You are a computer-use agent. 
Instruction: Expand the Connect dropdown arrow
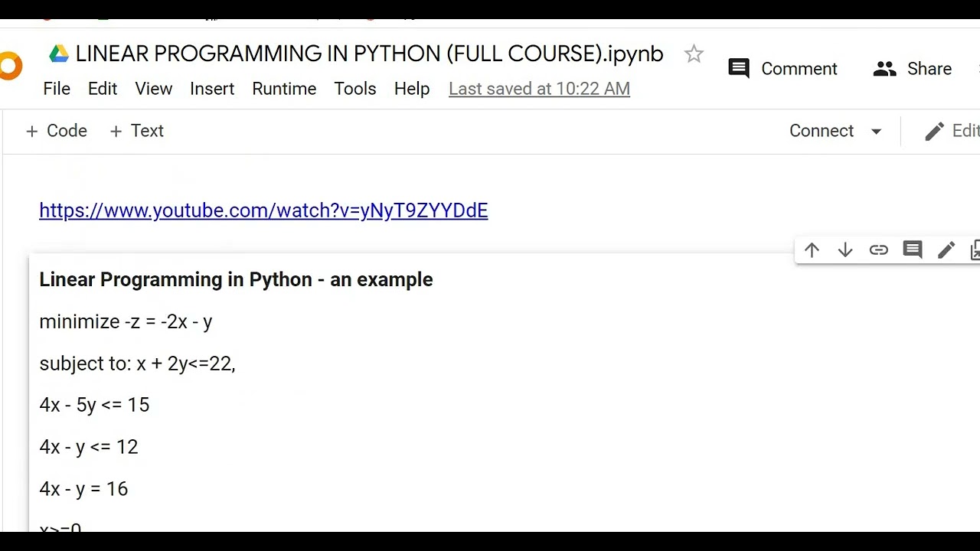tap(877, 131)
